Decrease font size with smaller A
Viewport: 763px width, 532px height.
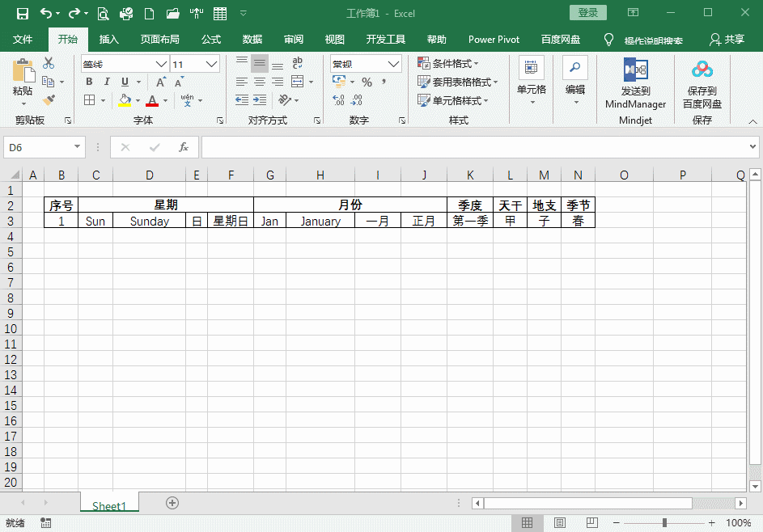click(x=180, y=82)
